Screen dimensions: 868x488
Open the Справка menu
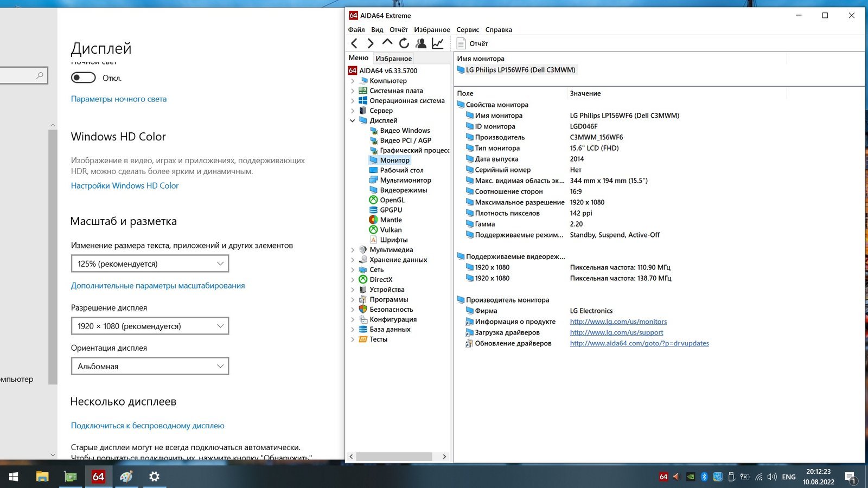tap(499, 30)
